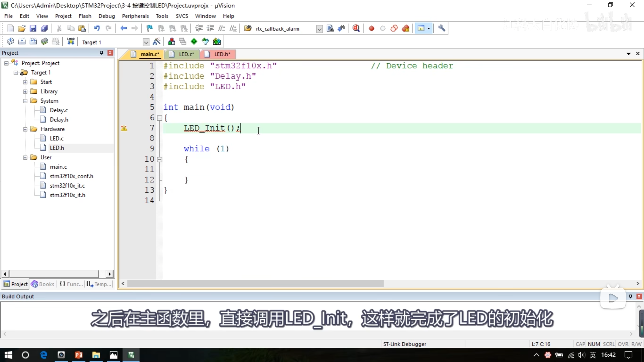Open Configuration wrench icon
This screenshot has width=644, height=362.
click(x=441, y=28)
